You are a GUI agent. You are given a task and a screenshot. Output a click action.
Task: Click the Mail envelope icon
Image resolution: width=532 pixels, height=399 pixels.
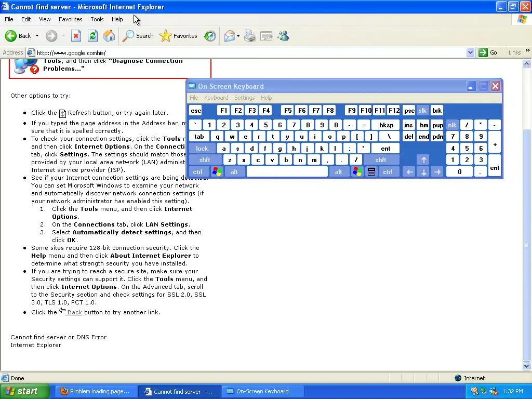pyautogui.click(x=230, y=36)
